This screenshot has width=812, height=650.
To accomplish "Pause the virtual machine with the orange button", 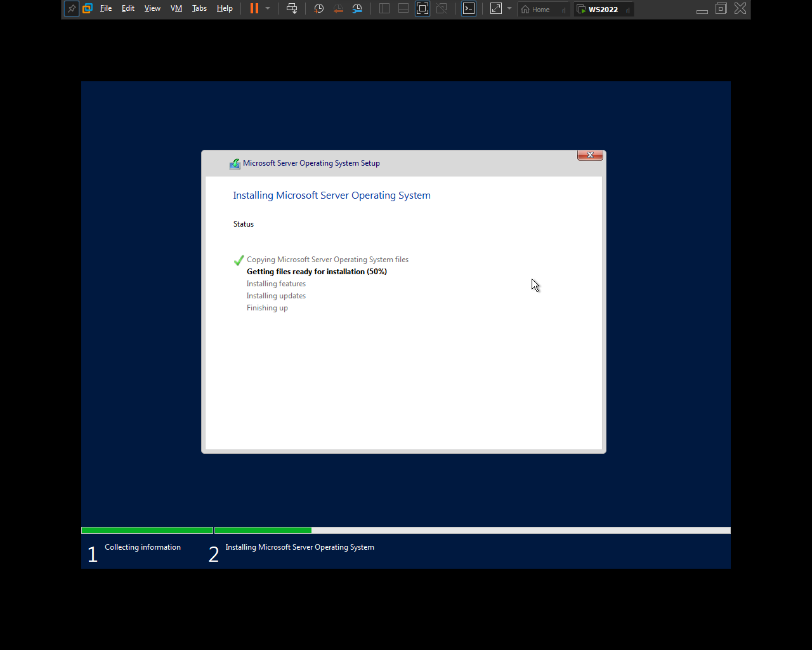I will tap(254, 9).
